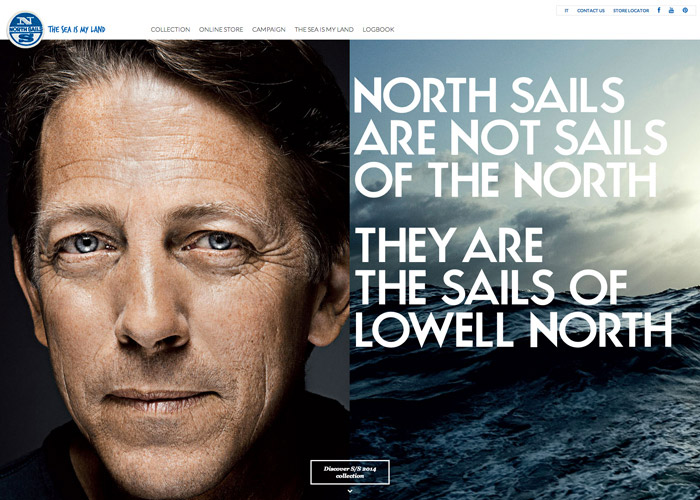
Task: Open the Contact Us link
Action: click(x=591, y=11)
